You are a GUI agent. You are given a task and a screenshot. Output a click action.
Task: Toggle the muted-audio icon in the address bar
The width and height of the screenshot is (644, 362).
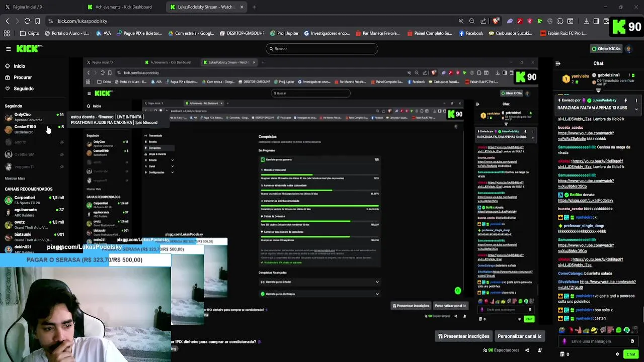point(461,21)
